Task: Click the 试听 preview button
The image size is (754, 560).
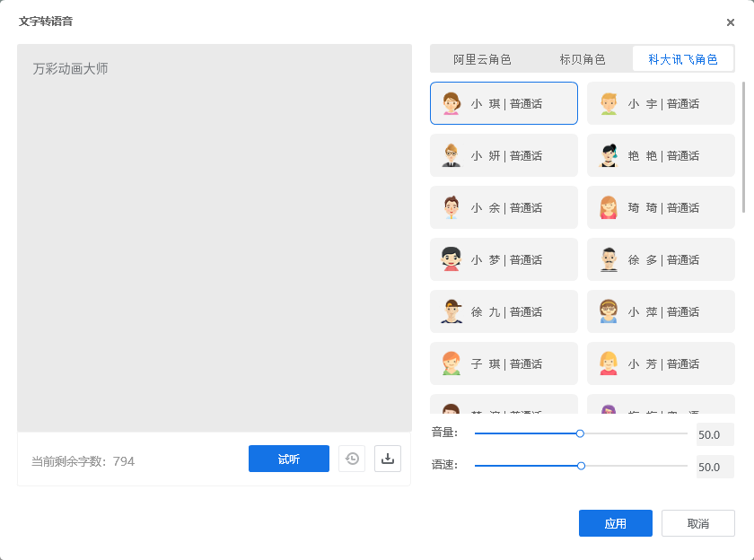Action: pos(288,459)
